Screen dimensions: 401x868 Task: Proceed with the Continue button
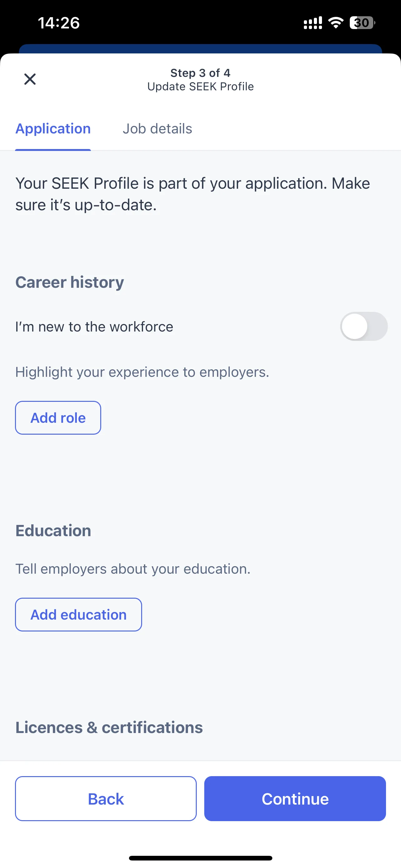coord(295,799)
